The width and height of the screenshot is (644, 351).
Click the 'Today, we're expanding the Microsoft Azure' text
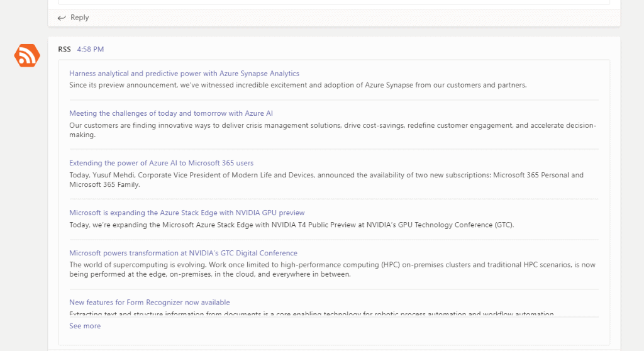pos(292,225)
